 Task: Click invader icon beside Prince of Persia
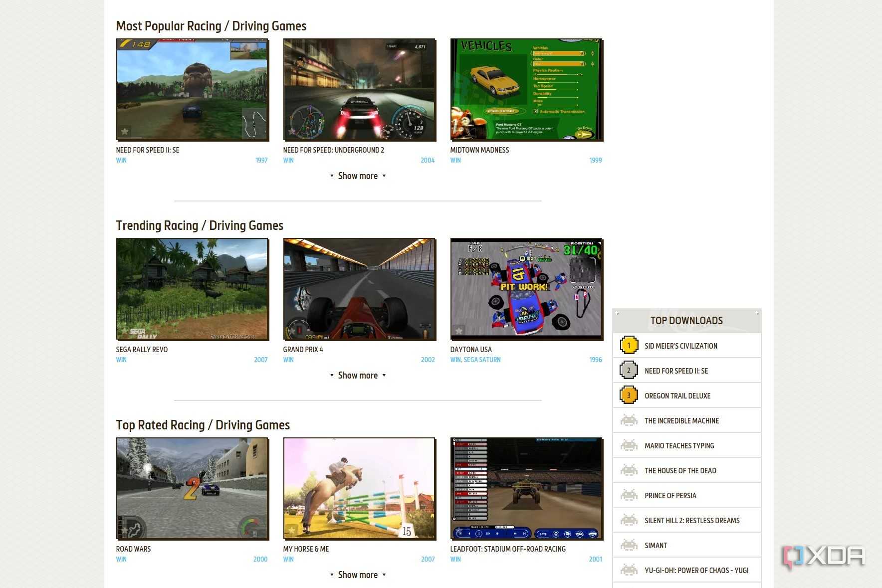coord(629,495)
